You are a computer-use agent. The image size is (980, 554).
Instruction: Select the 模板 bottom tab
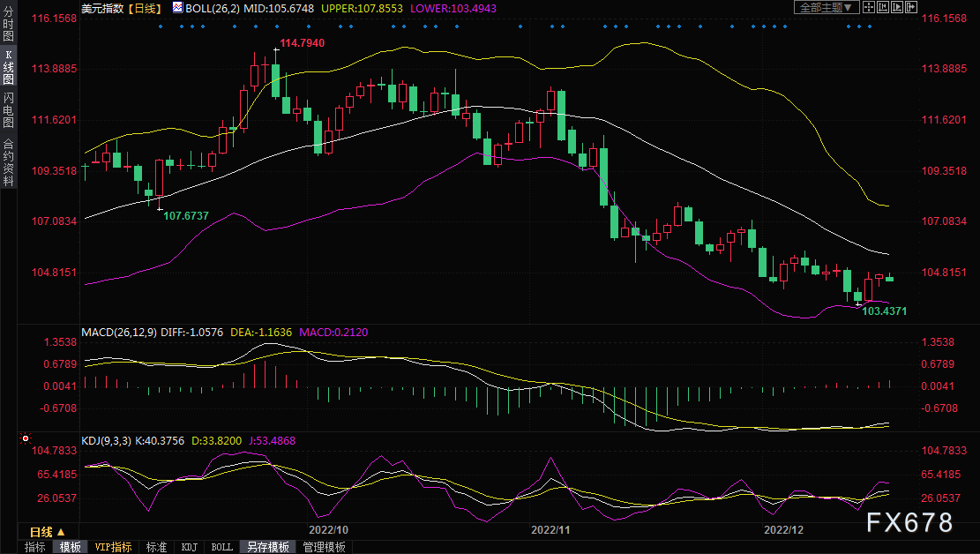tap(71, 547)
